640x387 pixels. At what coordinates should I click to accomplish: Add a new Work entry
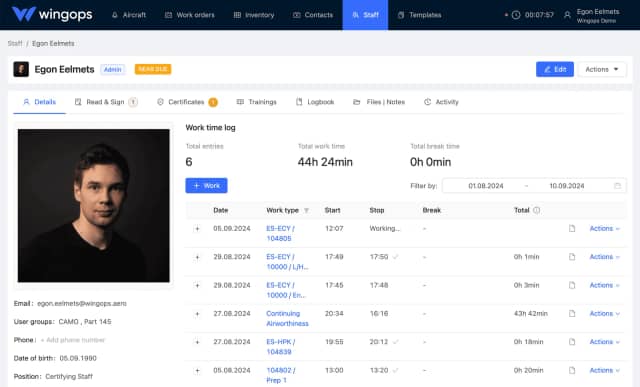tap(206, 186)
